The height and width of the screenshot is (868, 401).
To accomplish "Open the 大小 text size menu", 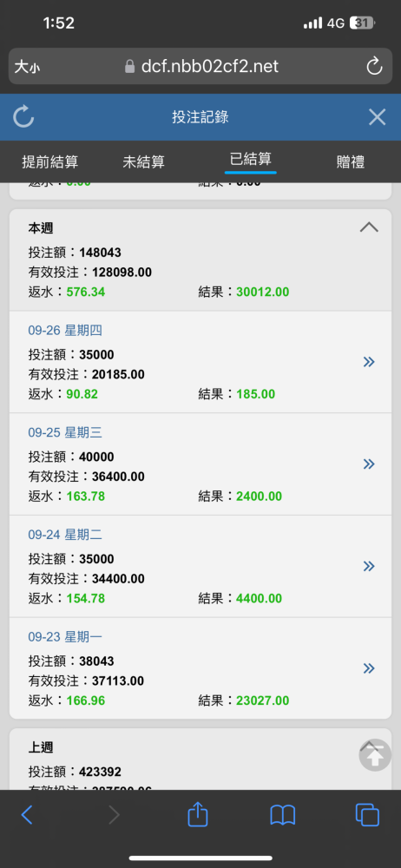I will (x=27, y=67).
